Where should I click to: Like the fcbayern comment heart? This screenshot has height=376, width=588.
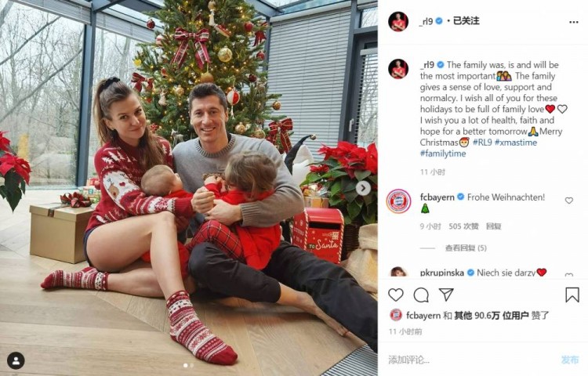569,201
